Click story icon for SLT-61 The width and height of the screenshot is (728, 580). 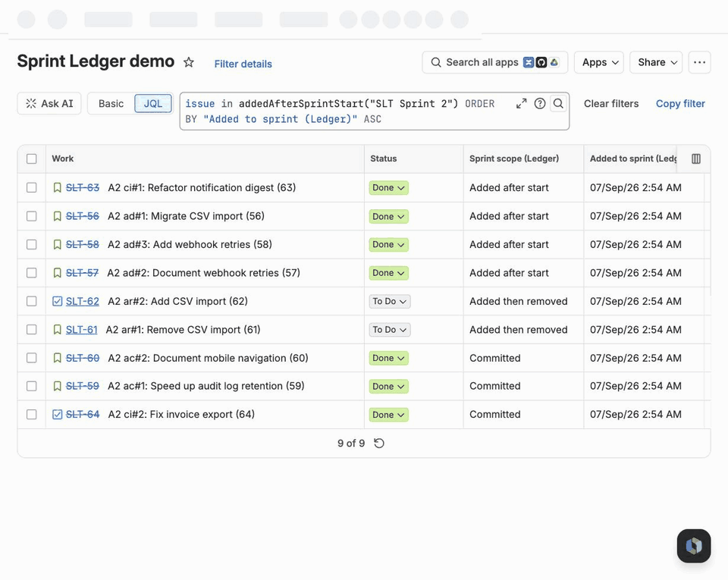point(57,330)
